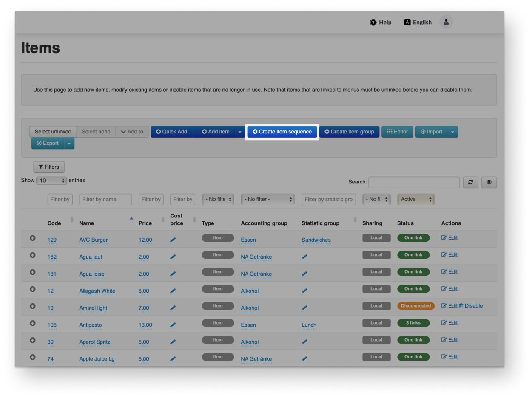Screen dimensions: 532x398
Task: Set statistic group pencil for Agua laut
Action: [304, 257]
